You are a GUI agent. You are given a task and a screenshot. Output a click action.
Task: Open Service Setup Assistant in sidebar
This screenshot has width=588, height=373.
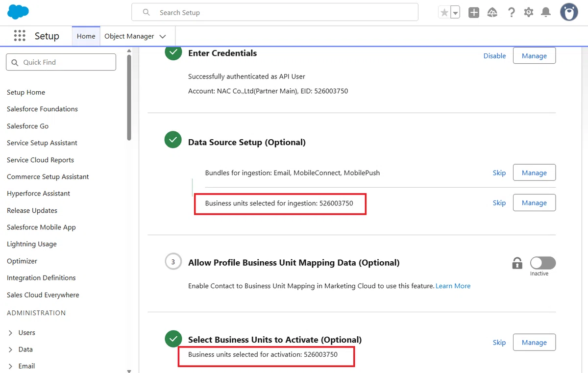[42, 143]
